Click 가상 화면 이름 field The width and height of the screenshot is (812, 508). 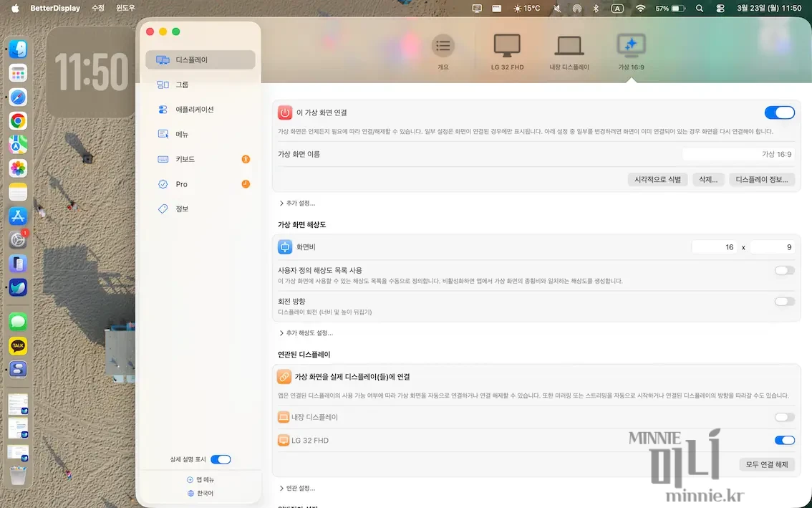pos(738,154)
